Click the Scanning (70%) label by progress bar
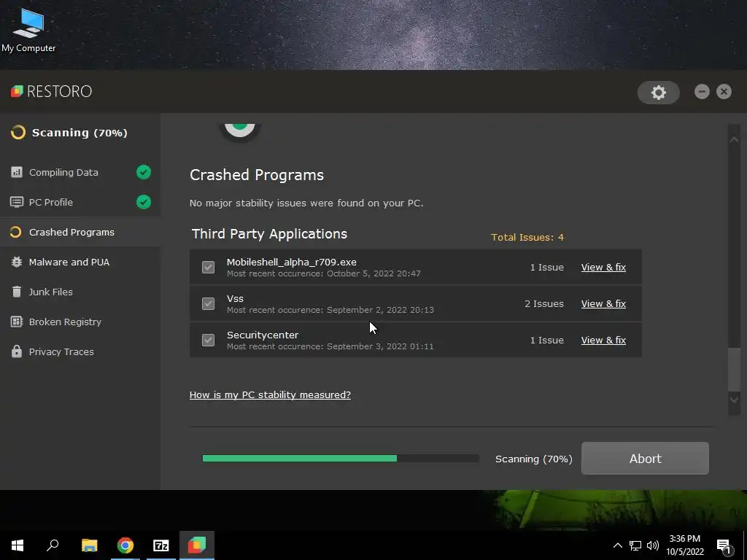 [x=533, y=459]
